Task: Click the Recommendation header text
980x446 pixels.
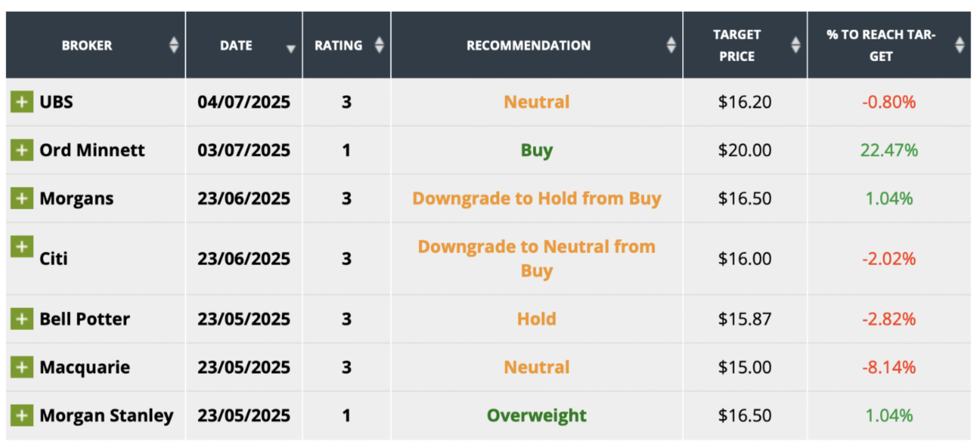Action: (x=528, y=46)
